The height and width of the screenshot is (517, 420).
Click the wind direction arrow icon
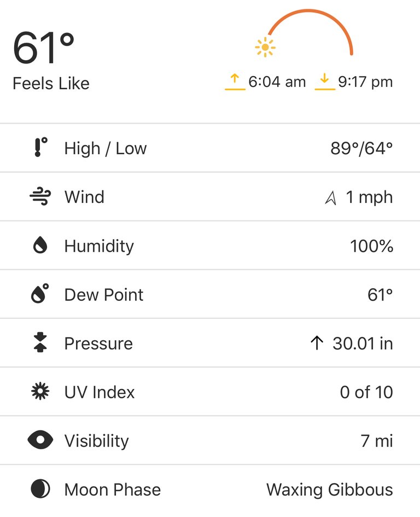click(x=331, y=198)
